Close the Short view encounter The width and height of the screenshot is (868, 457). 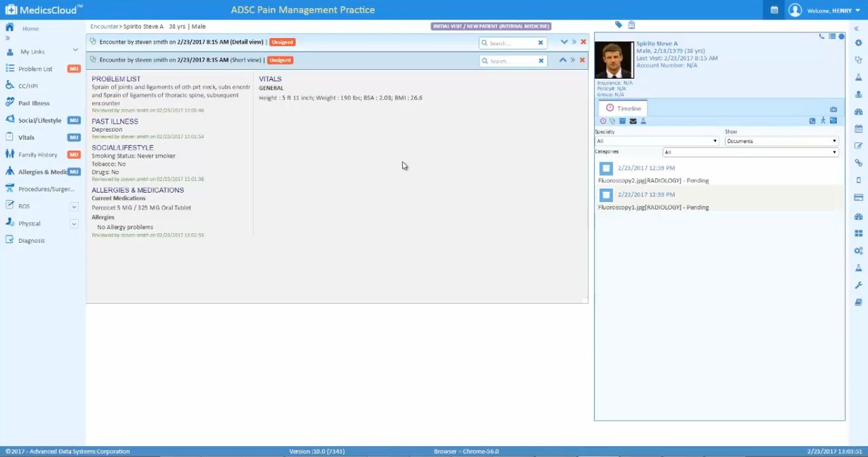coord(582,60)
